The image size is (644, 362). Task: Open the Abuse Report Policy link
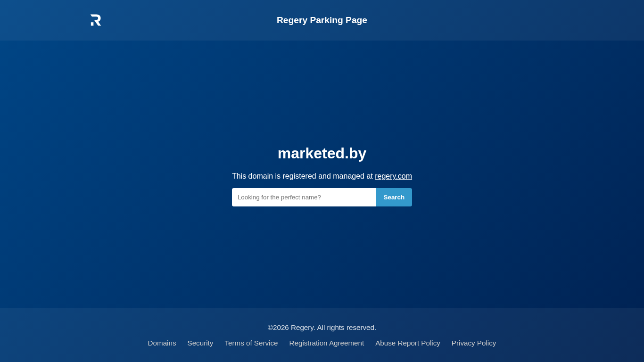(x=408, y=343)
